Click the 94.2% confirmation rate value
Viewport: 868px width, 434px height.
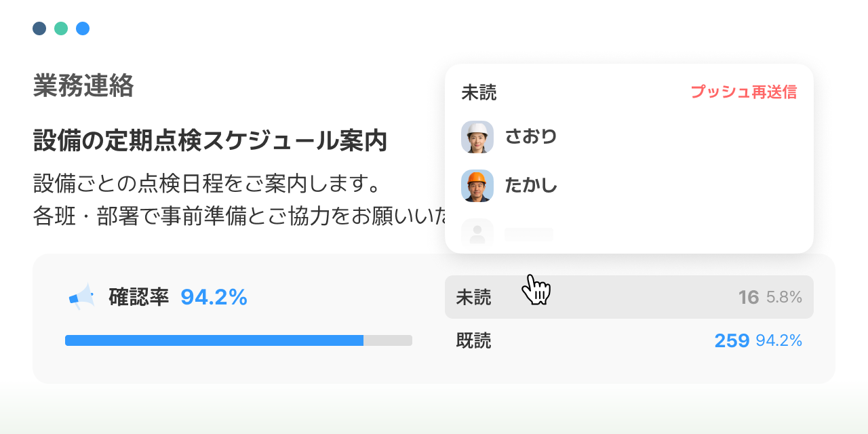[x=214, y=297]
